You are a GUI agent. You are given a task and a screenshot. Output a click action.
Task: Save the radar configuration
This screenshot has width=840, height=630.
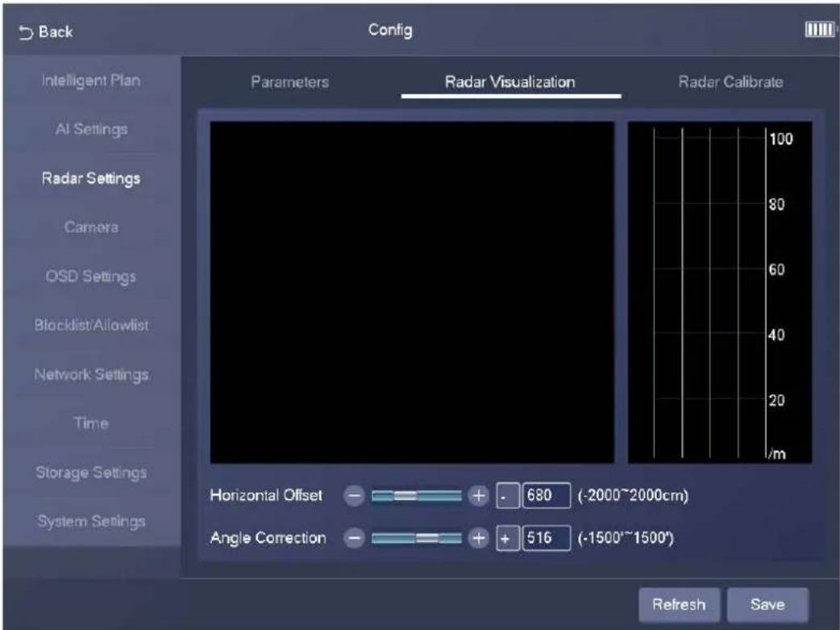(767, 604)
